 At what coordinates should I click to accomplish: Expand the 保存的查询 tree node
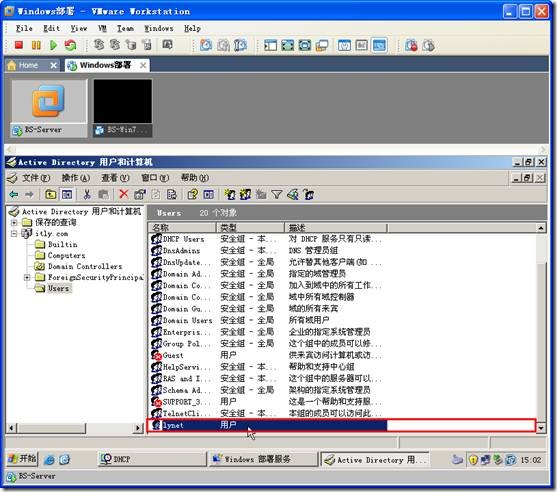[x=14, y=223]
